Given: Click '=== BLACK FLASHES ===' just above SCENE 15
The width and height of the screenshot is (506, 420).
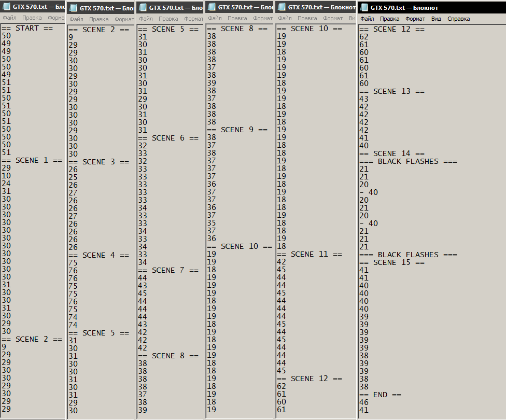Looking at the screenshot, I should (x=408, y=255).
